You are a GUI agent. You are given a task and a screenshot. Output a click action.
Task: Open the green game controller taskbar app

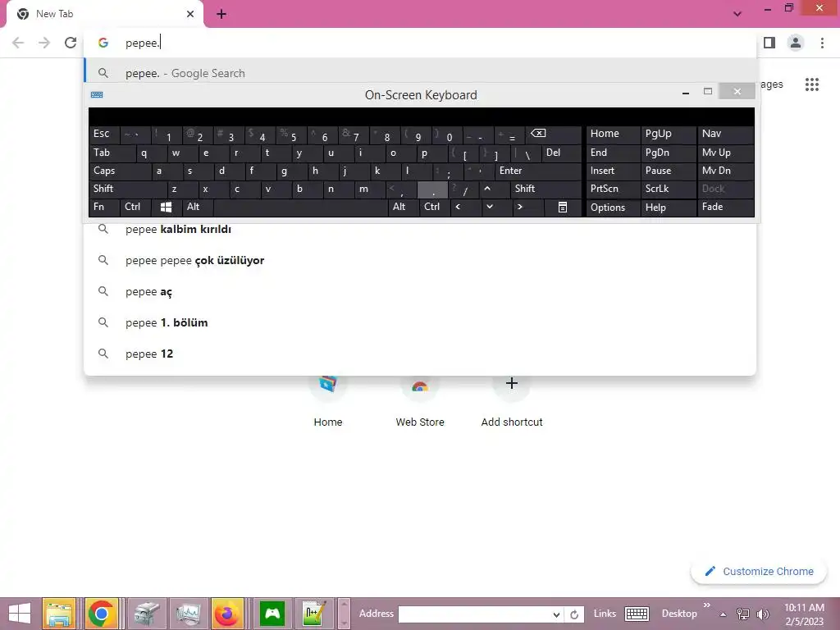click(x=272, y=614)
